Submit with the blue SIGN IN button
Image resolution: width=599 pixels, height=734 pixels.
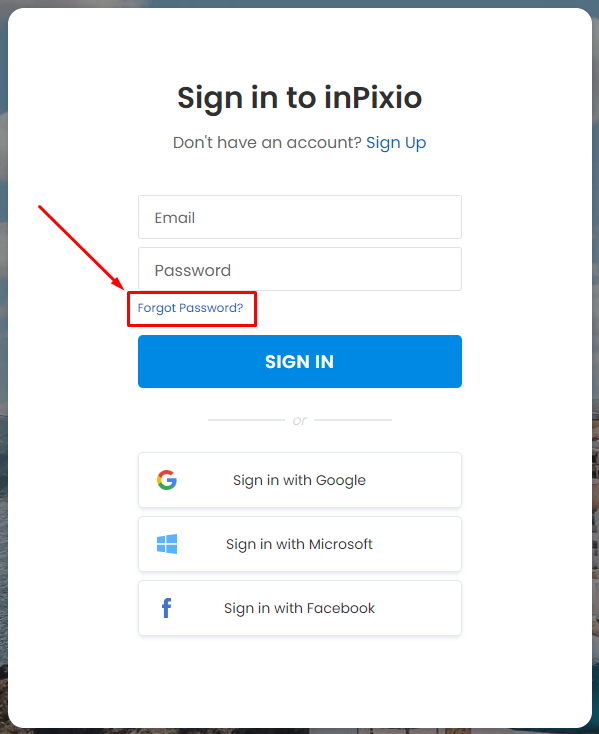tap(300, 361)
